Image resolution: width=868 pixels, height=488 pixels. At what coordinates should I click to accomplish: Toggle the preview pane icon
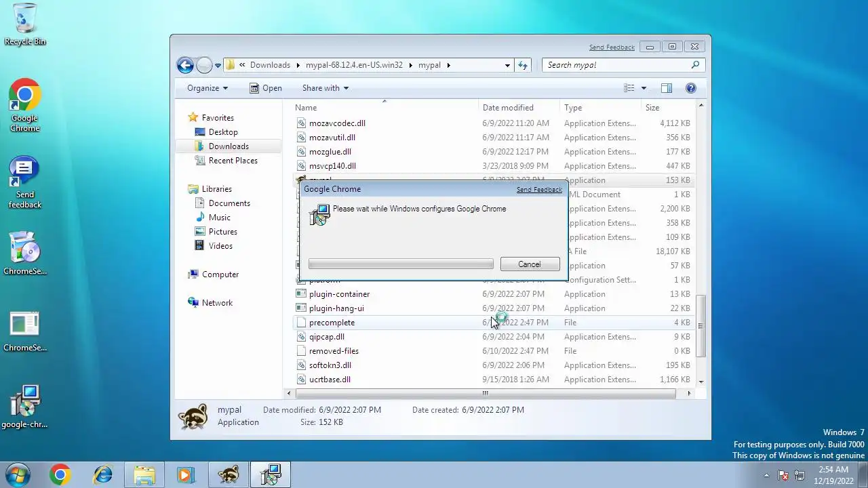[x=667, y=88]
